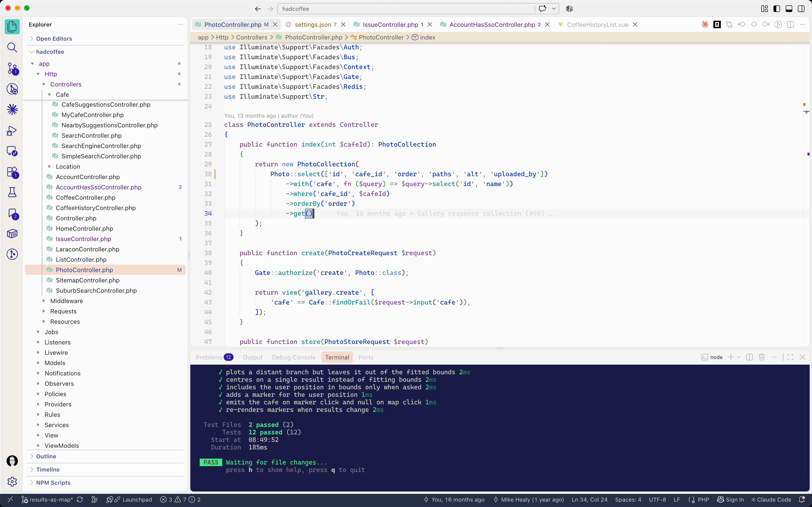The height and width of the screenshot is (507, 812).
Task: Open the Problems panel tab
Action: tap(214, 357)
